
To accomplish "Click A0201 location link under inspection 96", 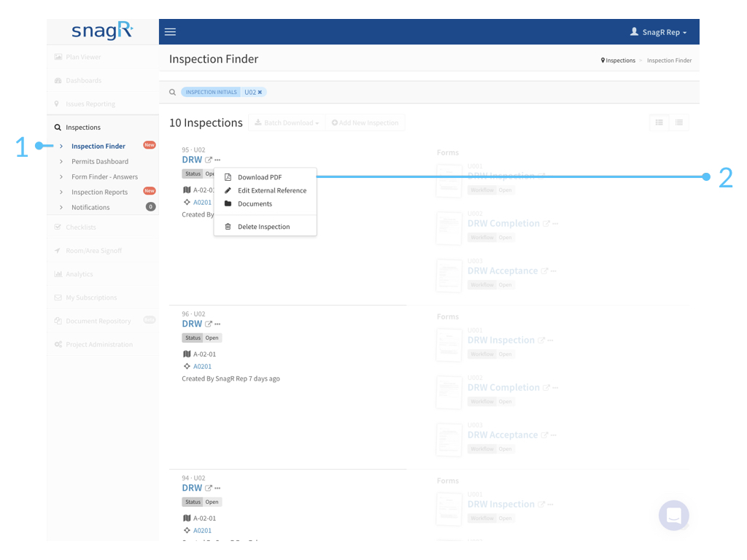I will (x=203, y=367).
